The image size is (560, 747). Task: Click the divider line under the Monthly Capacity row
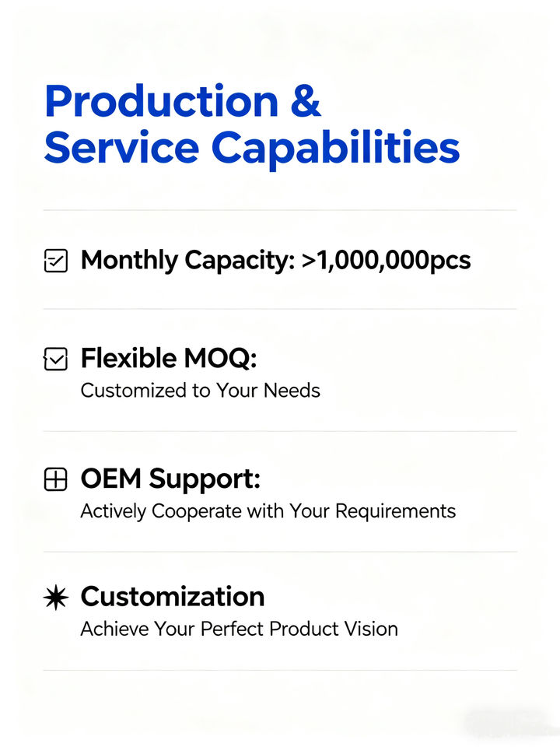280,309
